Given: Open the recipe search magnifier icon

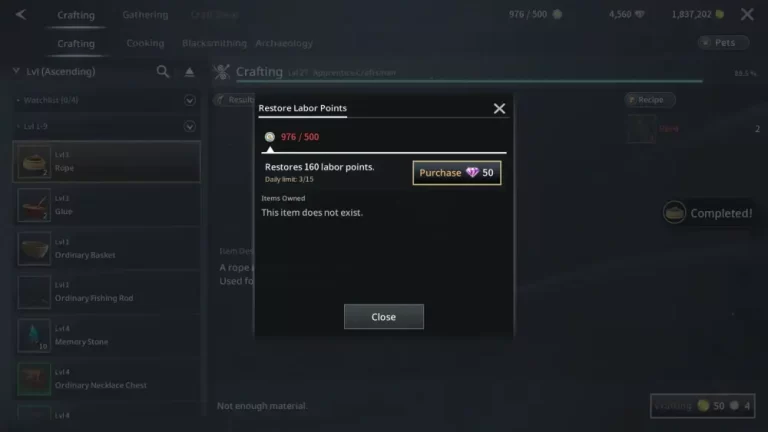Looking at the screenshot, I should [x=163, y=72].
